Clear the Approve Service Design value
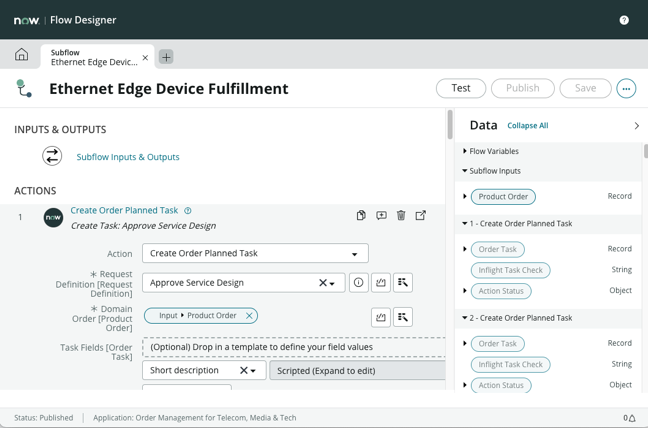 pos(323,283)
